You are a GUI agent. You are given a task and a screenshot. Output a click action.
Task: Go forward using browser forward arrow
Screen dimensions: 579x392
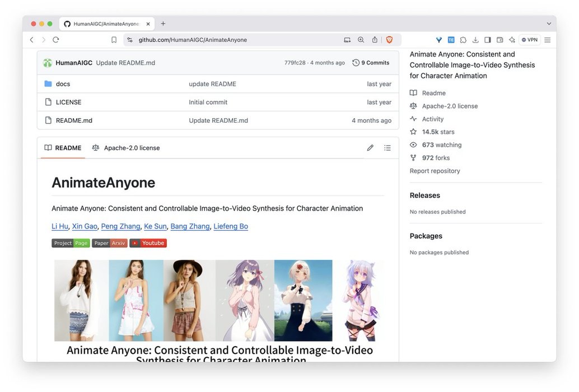click(44, 40)
